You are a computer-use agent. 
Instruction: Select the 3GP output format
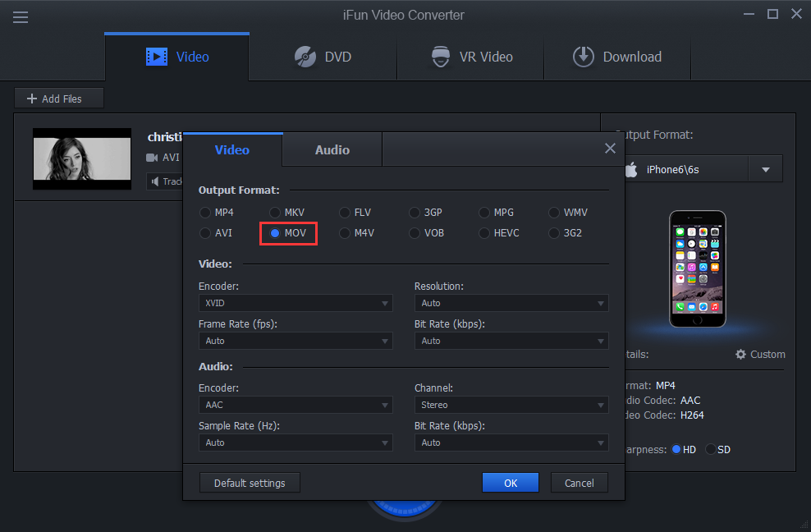426,212
